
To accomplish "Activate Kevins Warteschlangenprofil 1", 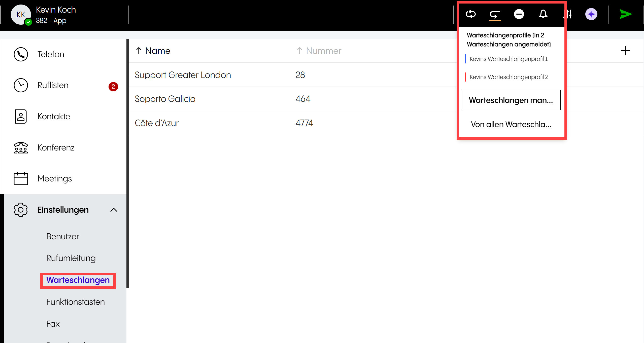I will 509,59.
